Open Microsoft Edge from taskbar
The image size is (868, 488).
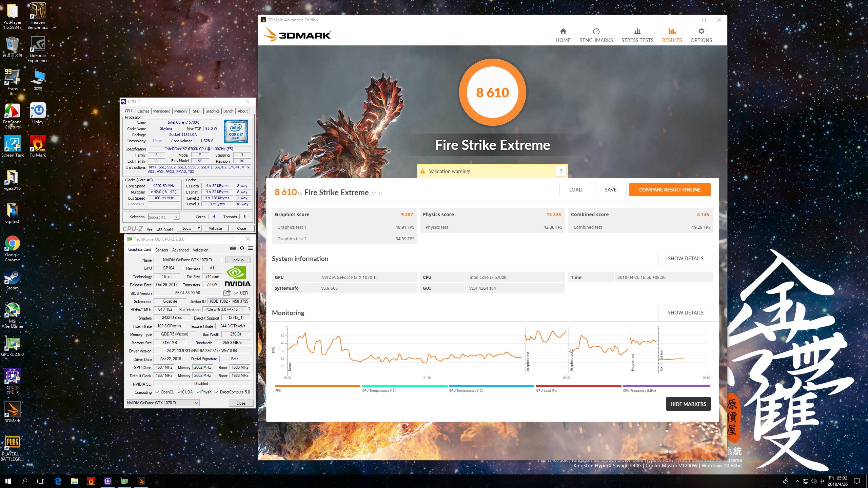58,481
